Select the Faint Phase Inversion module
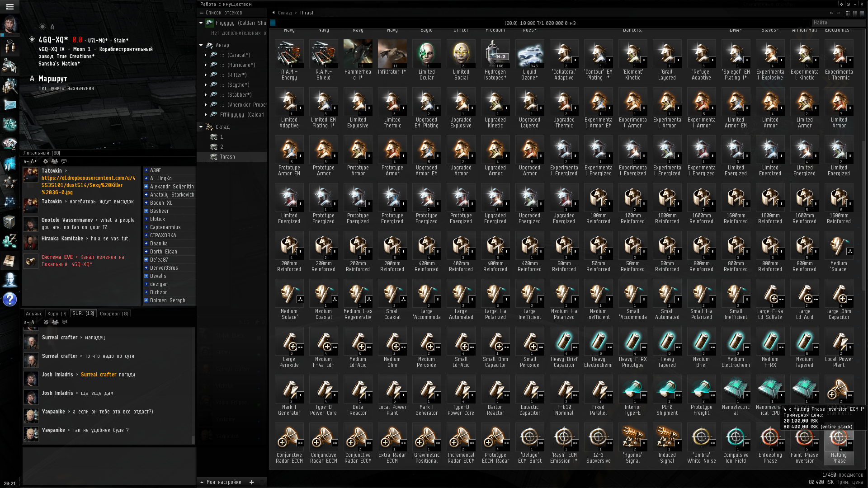 [x=804, y=443]
